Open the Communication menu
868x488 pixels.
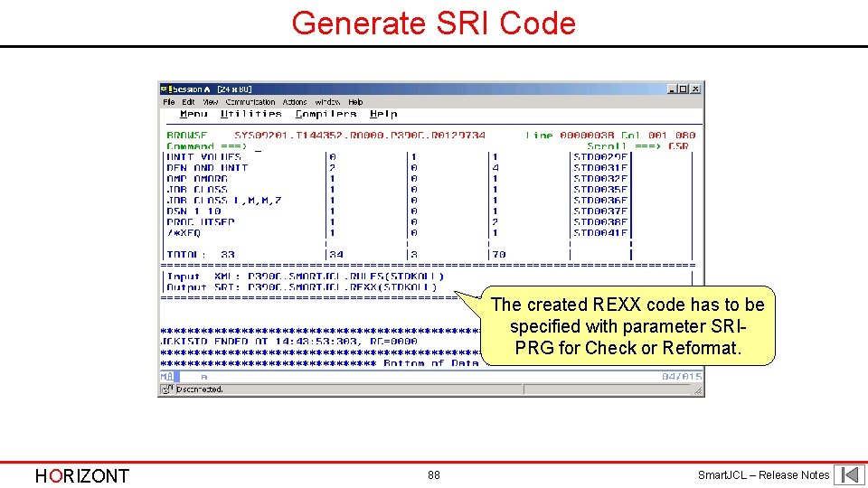[x=250, y=102]
